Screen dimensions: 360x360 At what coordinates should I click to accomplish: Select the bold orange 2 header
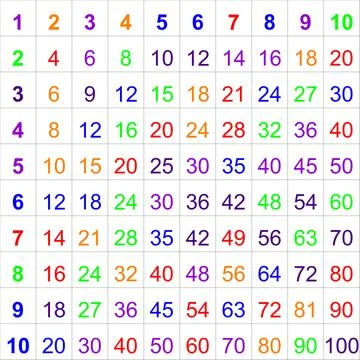click(x=54, y=22)
